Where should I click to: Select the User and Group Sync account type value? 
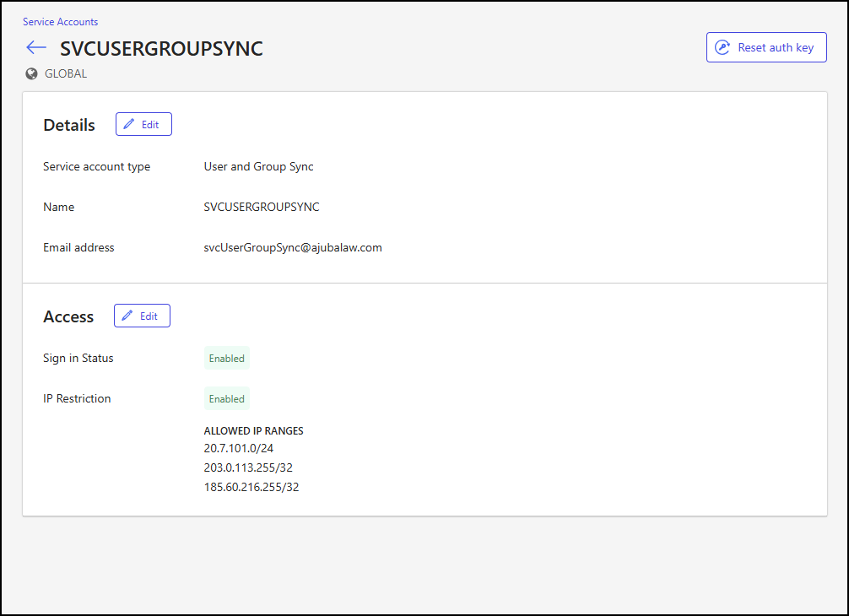(257, 166)
